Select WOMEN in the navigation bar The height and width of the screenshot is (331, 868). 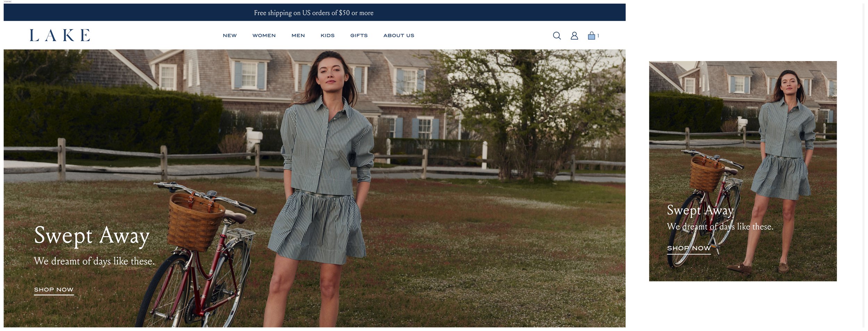[x=264, y=35]
